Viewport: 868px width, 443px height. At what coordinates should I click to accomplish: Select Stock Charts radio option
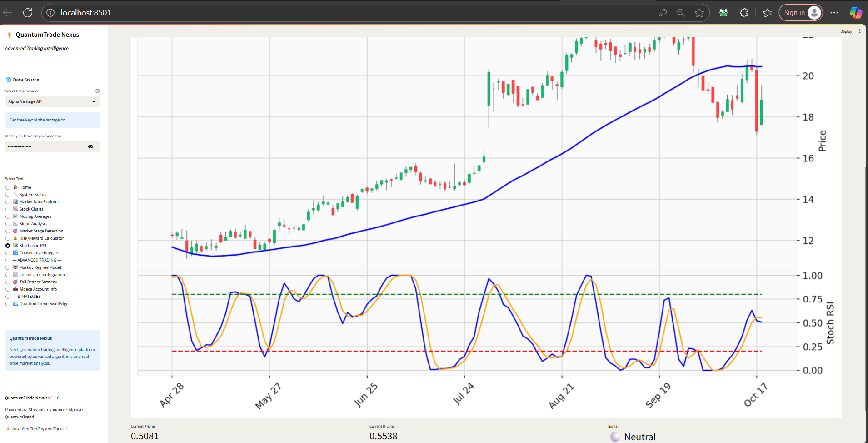point(8,209)
